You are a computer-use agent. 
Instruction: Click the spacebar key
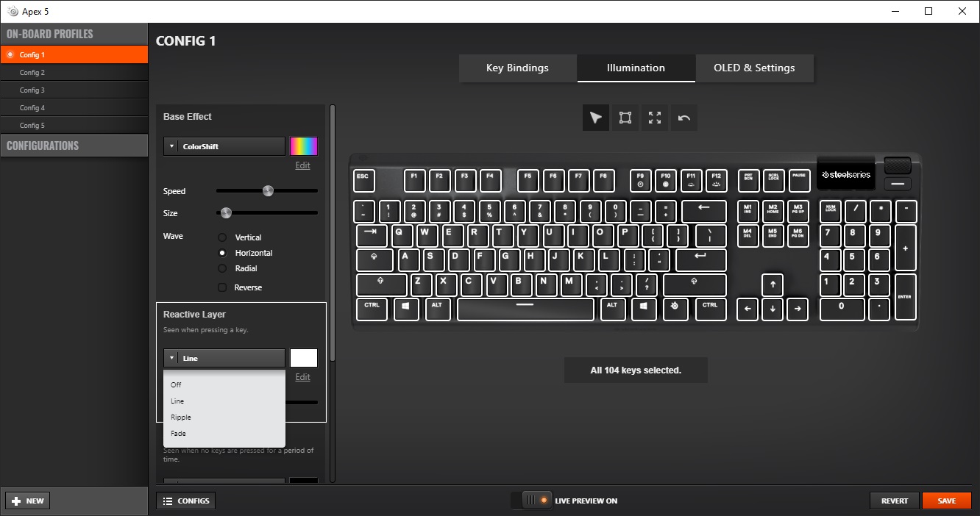pyautogui.click(x=525, y=309)
